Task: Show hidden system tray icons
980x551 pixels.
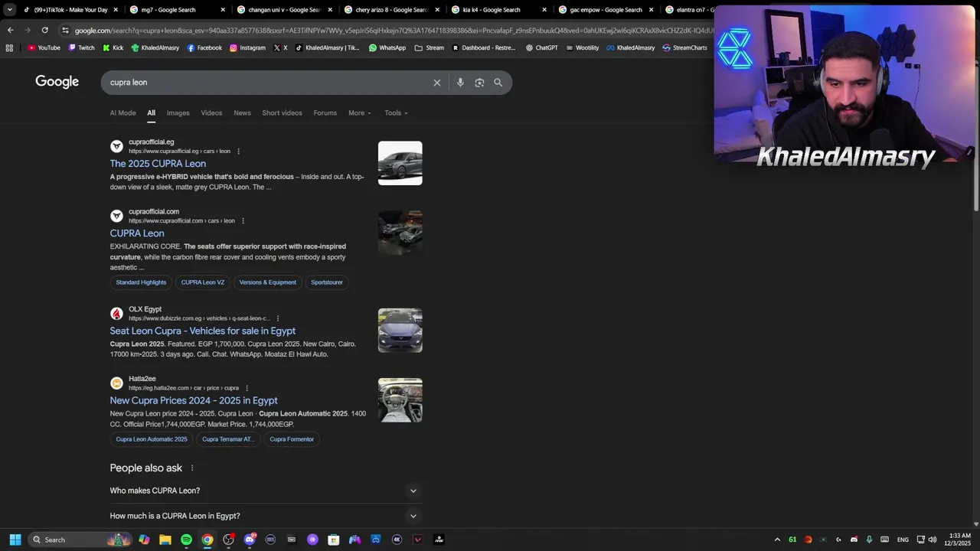Action: [777, 540]
